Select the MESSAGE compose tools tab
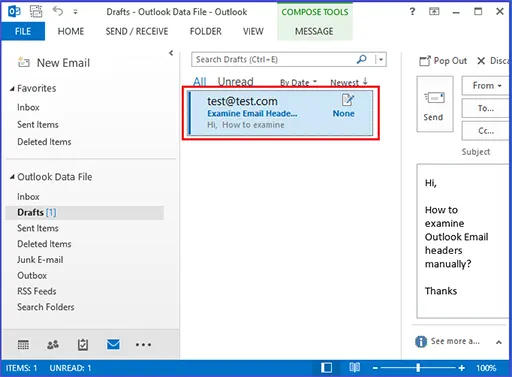512x377 pixels. 314,31
